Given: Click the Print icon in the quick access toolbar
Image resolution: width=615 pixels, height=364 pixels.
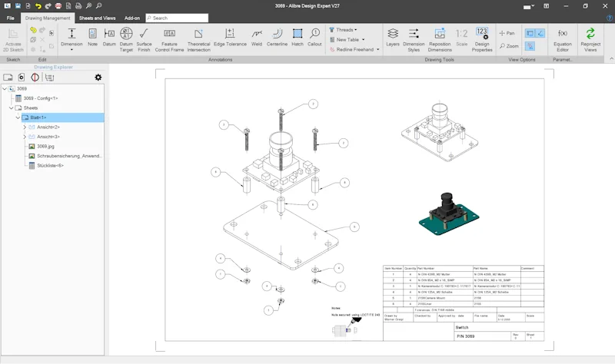Looking at the screenshot, I should pyautogui.click(x=78, y=6).
